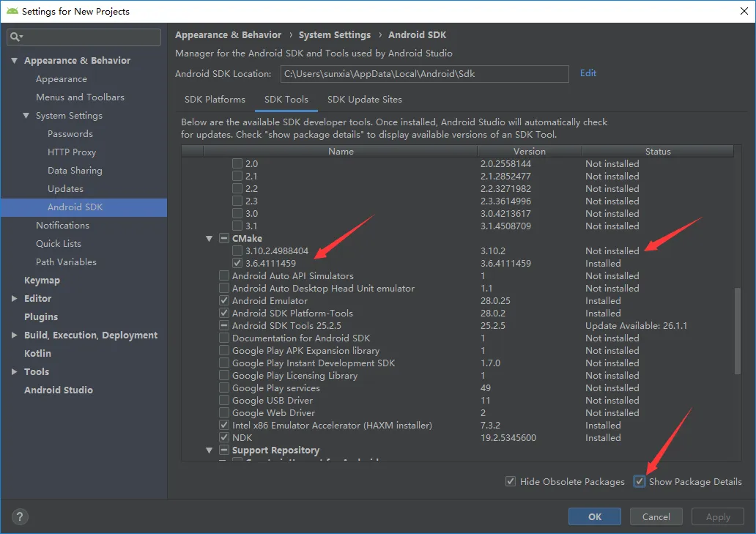
Task: Open Updates settings page
Action: point(65,189)
